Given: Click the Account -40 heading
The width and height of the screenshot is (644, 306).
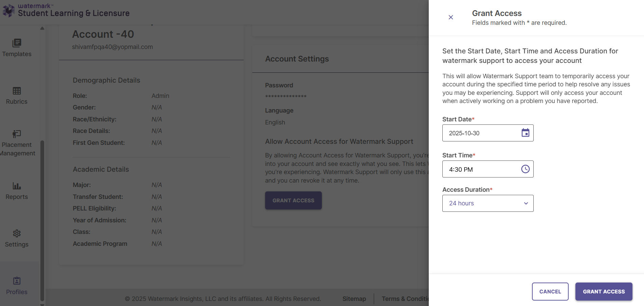Looking at the screenshot, I should point(103,34).
